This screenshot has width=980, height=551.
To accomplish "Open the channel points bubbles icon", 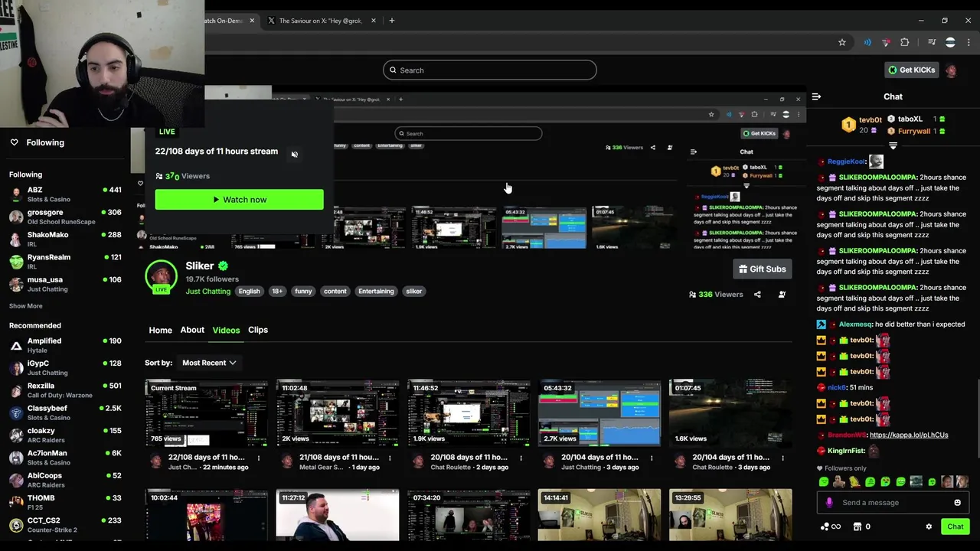I will coord(830,527).
